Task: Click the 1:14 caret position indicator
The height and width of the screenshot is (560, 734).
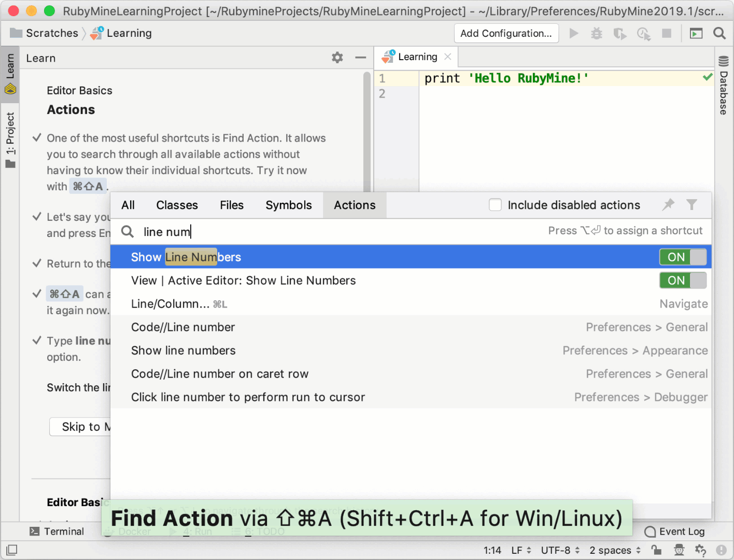Action: [492, 550]
